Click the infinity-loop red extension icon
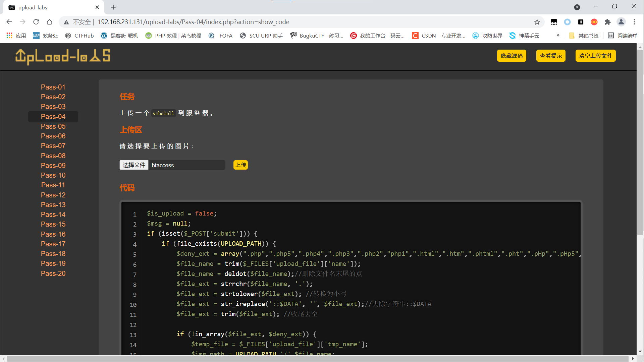This screenshot has width=644, height=362. click(594, 22)
